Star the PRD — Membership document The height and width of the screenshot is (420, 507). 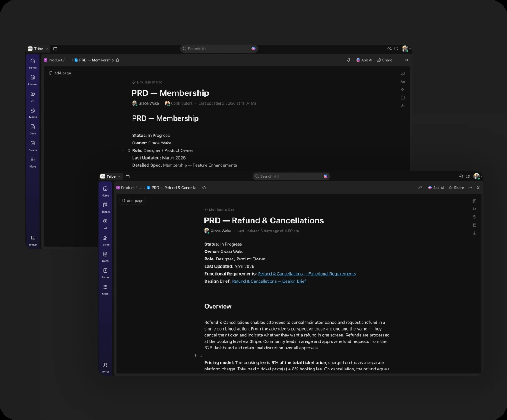tap(118, 60)
